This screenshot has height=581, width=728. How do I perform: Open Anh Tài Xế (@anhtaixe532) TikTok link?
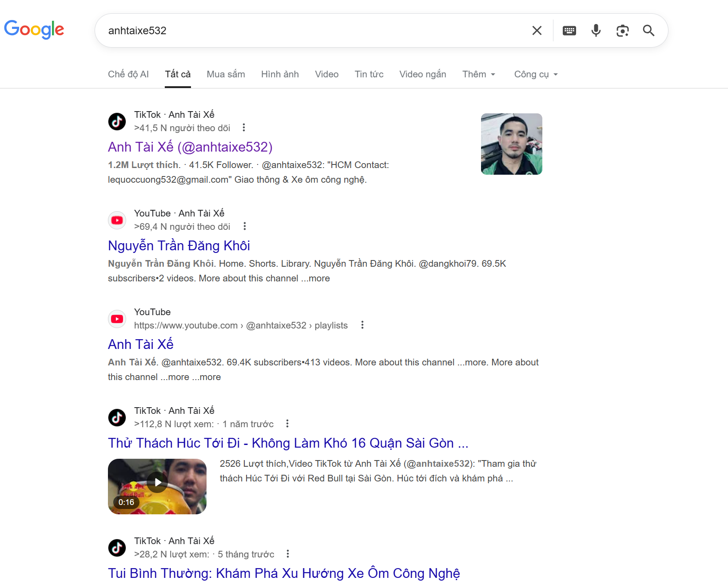(x=190, y=147)
